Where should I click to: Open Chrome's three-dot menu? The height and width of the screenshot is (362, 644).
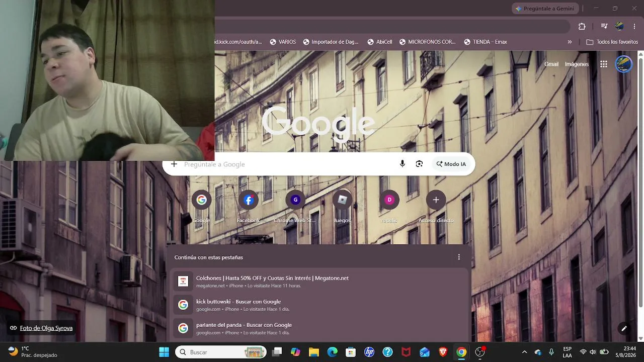click(x=634, y=27)
